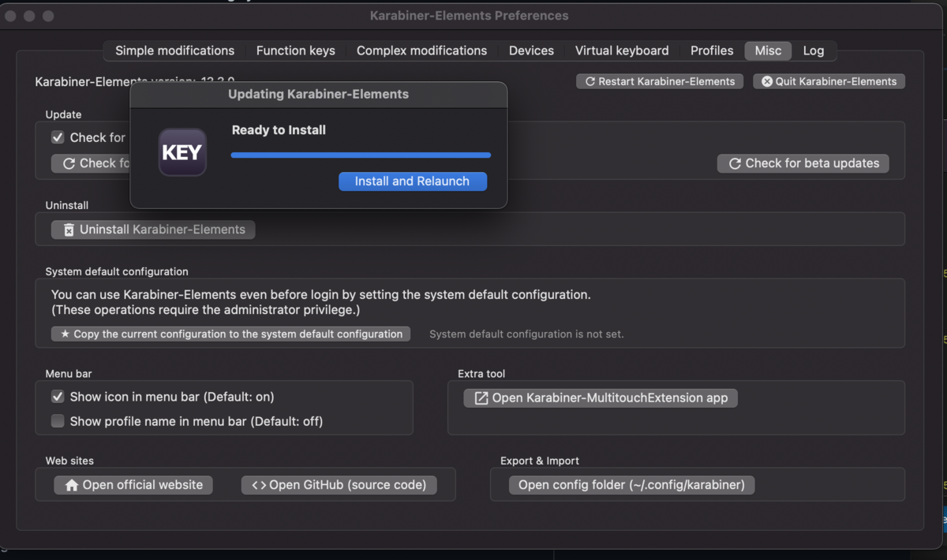Switch to the Log tab
Viewport: 947px width, 560px height.
pyautogui.click(x=814, y=50)
